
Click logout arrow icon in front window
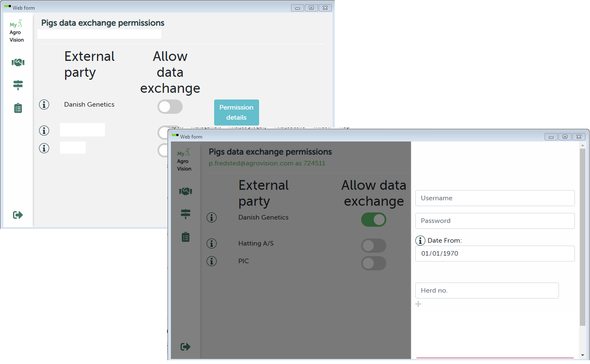coord(186,347)
